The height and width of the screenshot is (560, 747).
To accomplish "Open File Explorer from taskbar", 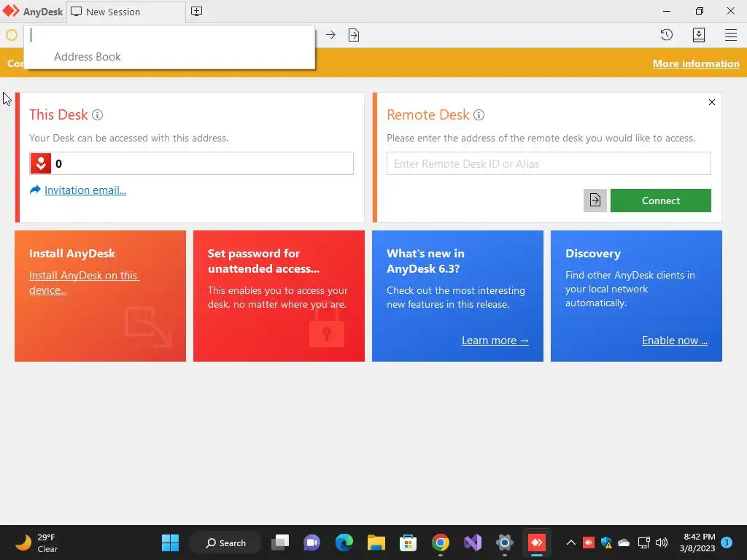I will (376, 542).
